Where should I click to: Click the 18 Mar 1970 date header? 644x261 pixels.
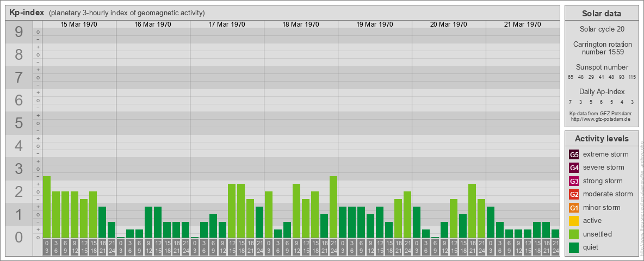(301, 24)
